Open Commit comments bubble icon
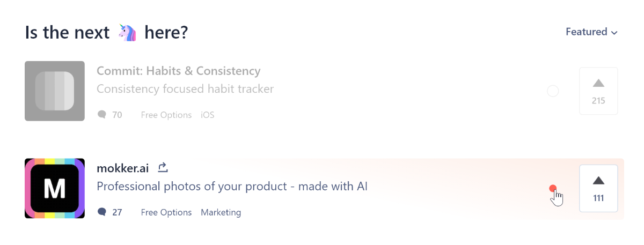Image resolution: width=644 pixels, height=245 pixels. click(102, 115)
